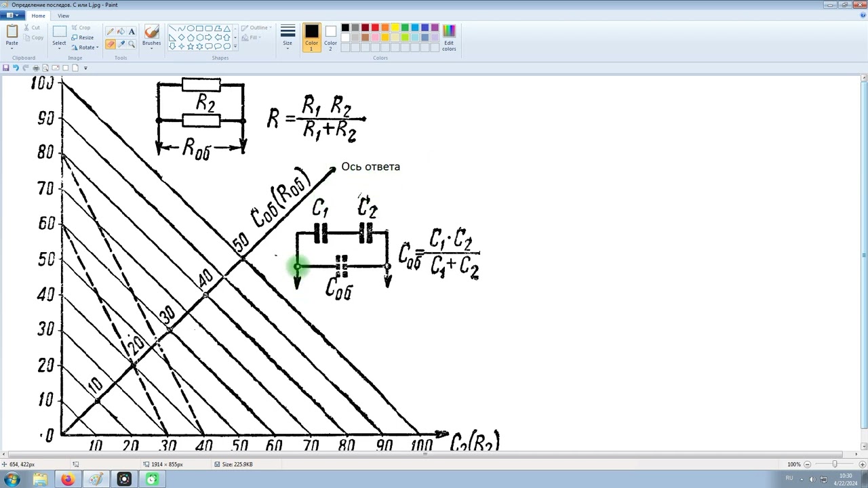
Task: Open the Outline dropdown
Action: pyautogui.click(x=256, y=28)
